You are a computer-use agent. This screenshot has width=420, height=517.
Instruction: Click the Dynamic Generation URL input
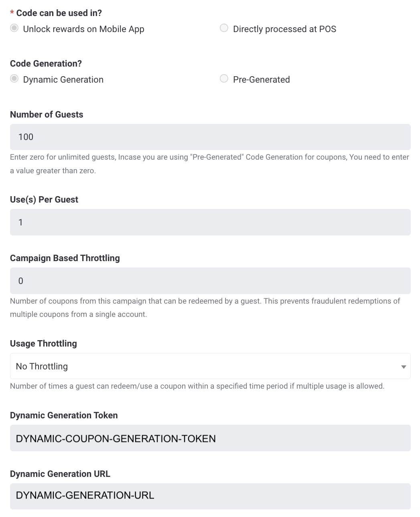click(x=210, y=496)
